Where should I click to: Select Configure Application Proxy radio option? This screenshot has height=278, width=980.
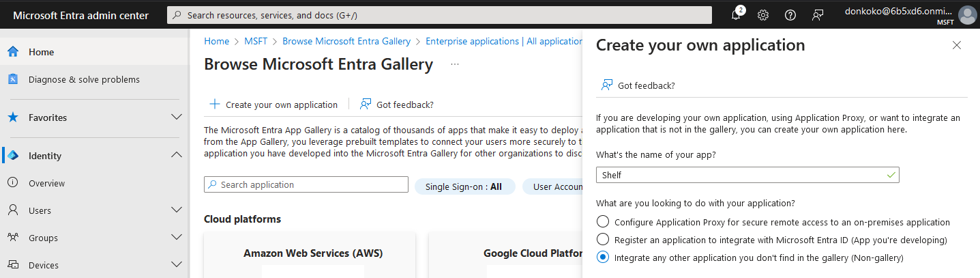[603, 222]
